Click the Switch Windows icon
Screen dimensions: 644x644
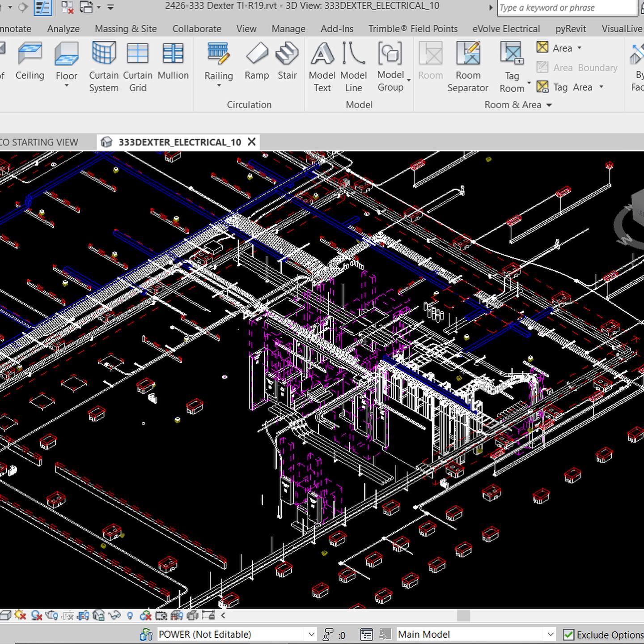[86, 7]
